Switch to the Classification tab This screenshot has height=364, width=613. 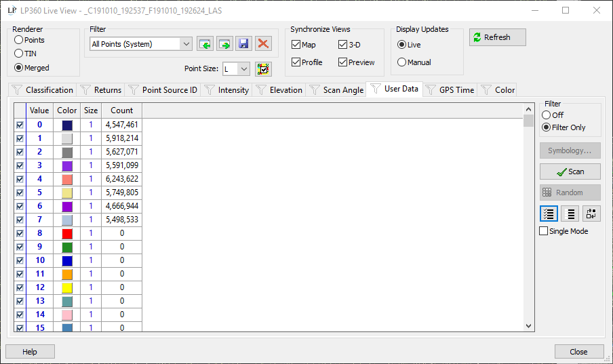pyautogui.click(x=43, y=90)
